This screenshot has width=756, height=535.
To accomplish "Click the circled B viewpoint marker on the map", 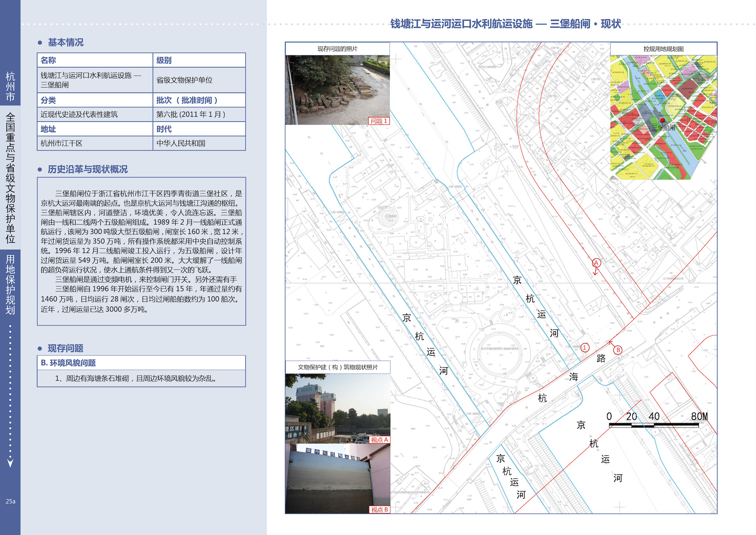I will click(x=618, y=350).
